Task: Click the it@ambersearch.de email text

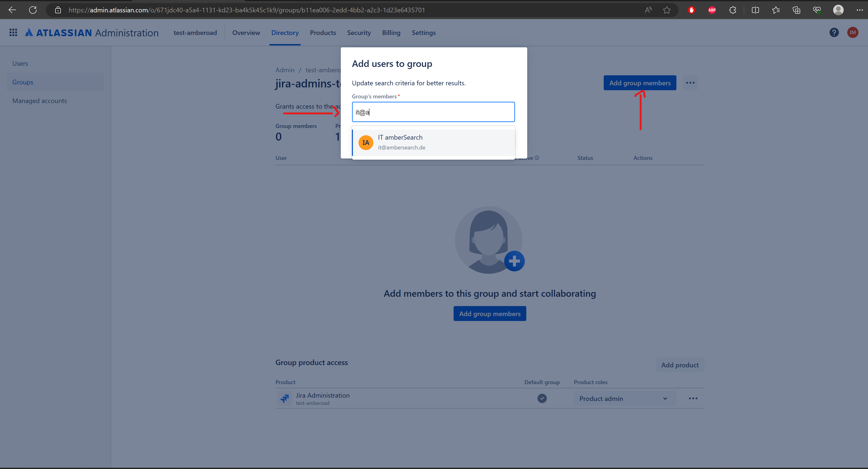Action: [x=401, y=148]
